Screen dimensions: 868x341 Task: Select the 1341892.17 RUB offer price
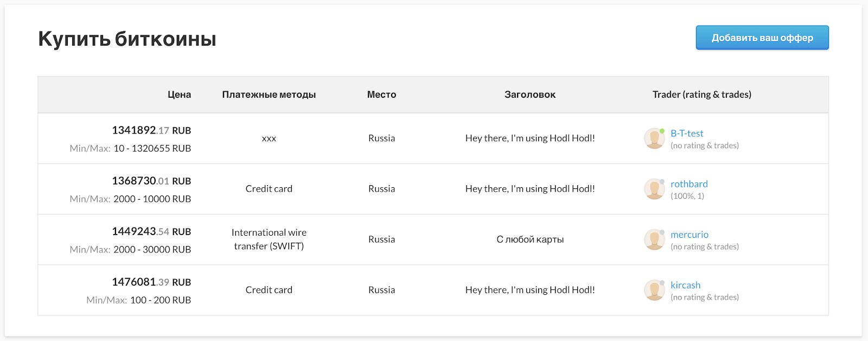(151, 130)
